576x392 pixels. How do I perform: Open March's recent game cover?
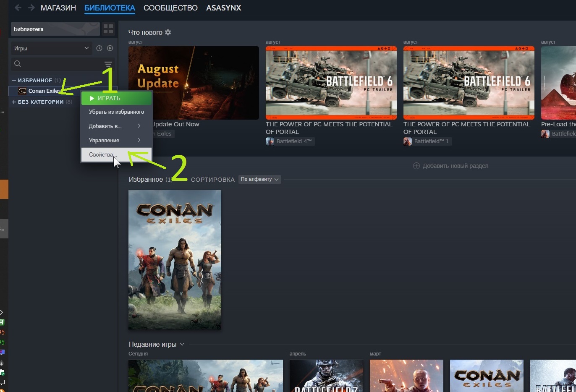(406, 376)
